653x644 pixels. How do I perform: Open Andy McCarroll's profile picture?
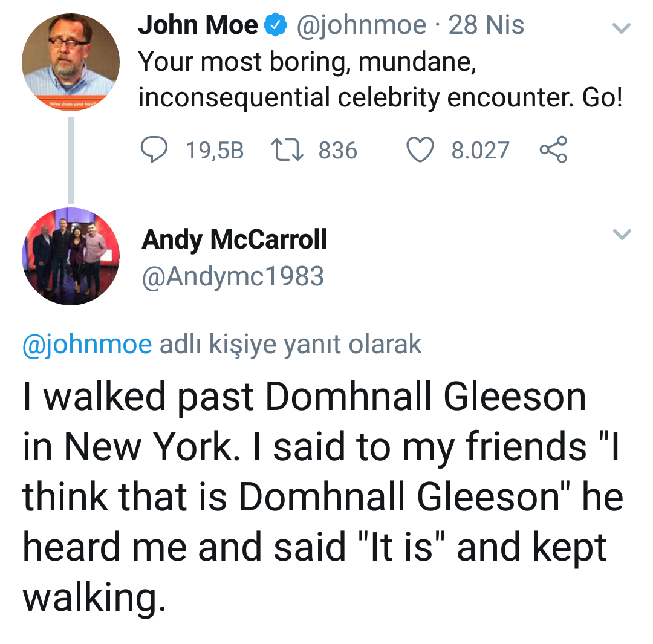click(x=71, y=256)
